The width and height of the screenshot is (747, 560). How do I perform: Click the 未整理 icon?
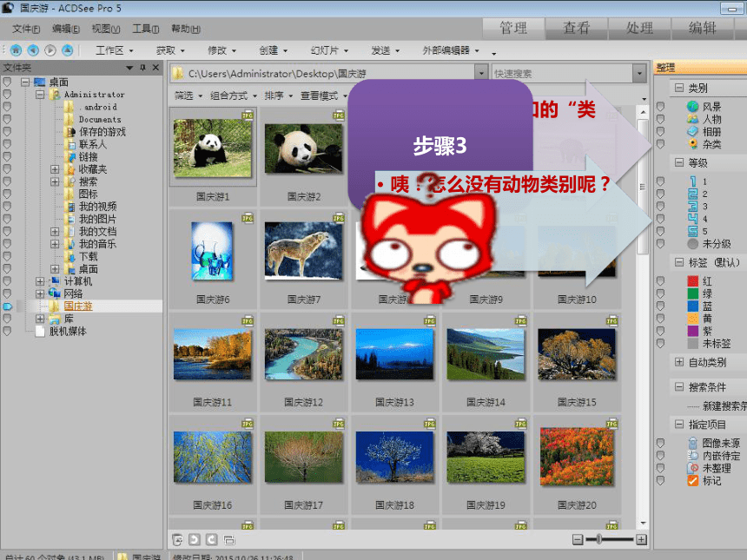point(692,468)
